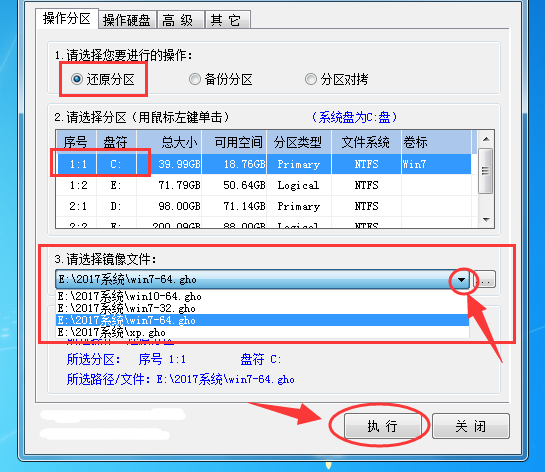Select the 分区对拷 radio button

point(336,80)
